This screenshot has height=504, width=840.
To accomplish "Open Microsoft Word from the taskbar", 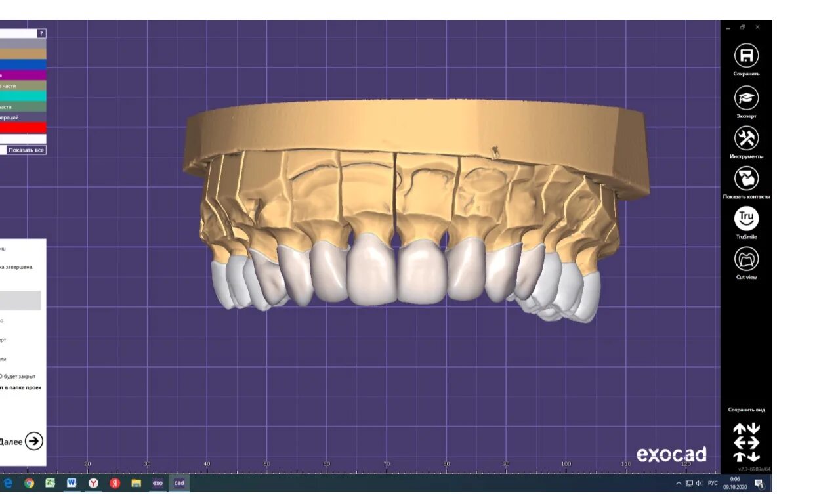I will coord(72,483).
